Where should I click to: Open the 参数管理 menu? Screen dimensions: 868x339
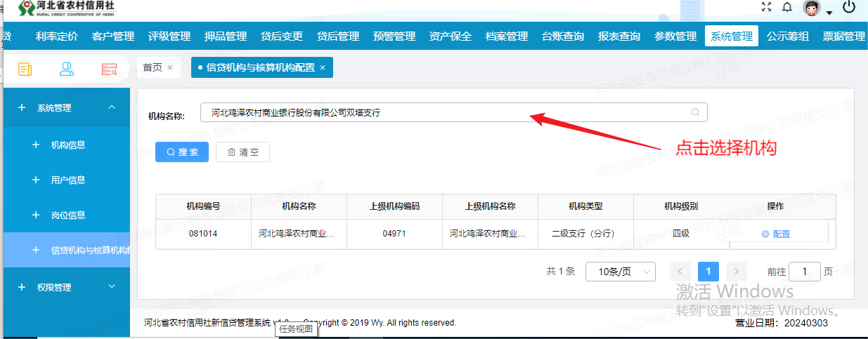(675, 36)
